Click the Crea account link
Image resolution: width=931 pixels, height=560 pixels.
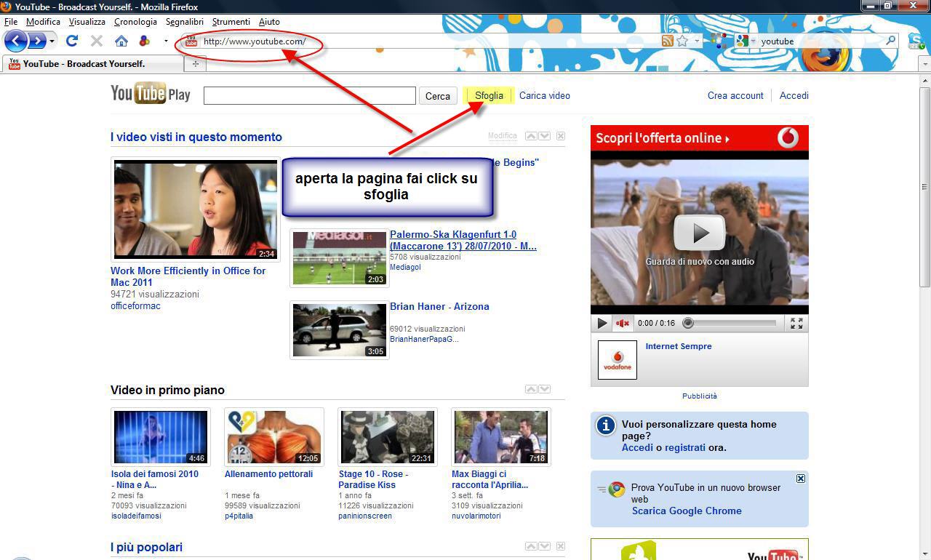click(735, 95)
